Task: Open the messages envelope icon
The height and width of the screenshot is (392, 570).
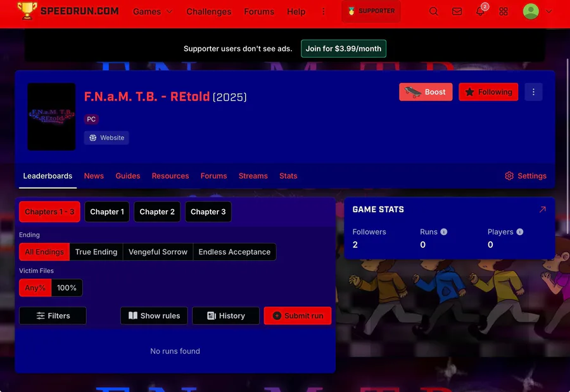Action: [457, 11]
